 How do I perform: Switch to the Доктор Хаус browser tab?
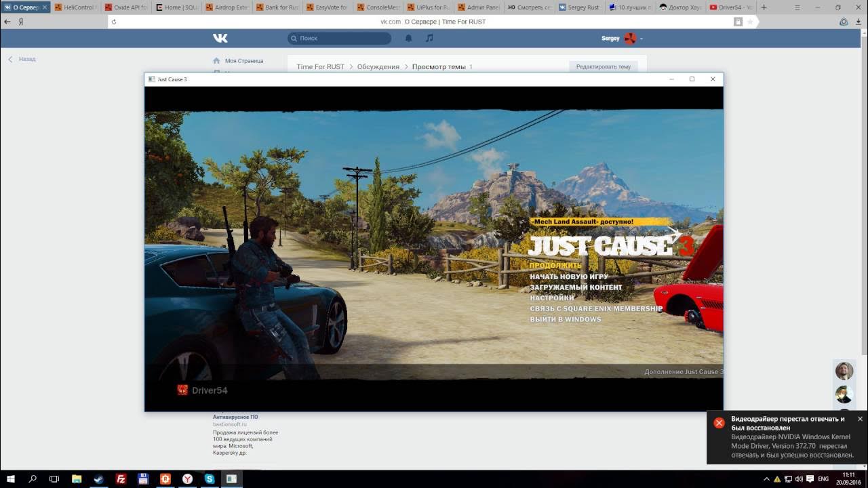(x=682, y=7)
